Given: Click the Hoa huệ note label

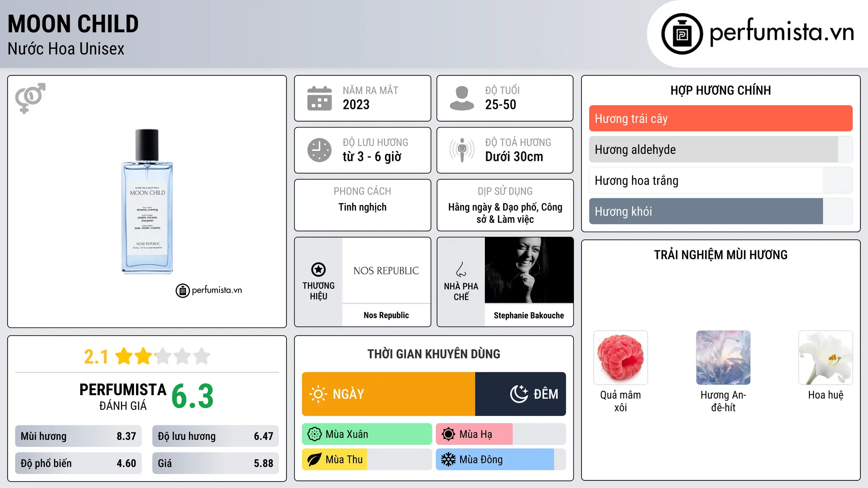Looking at the screenshot, I should pos(826,395).
